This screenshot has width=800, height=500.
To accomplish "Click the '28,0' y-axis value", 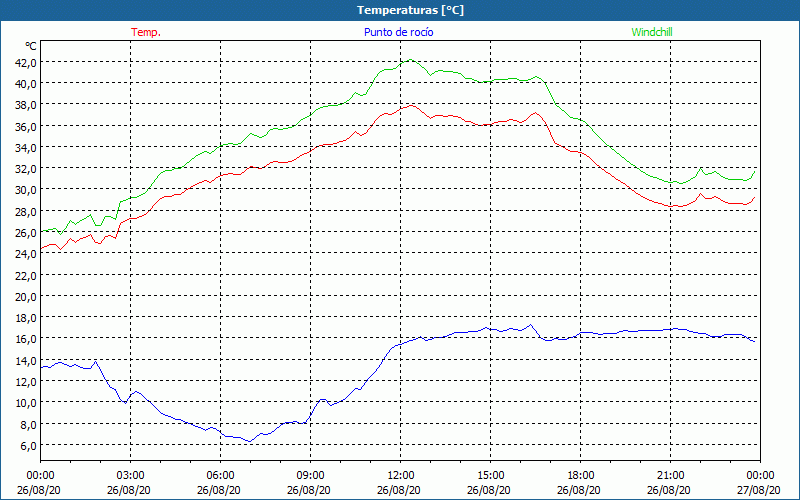I will coord(27,211).
